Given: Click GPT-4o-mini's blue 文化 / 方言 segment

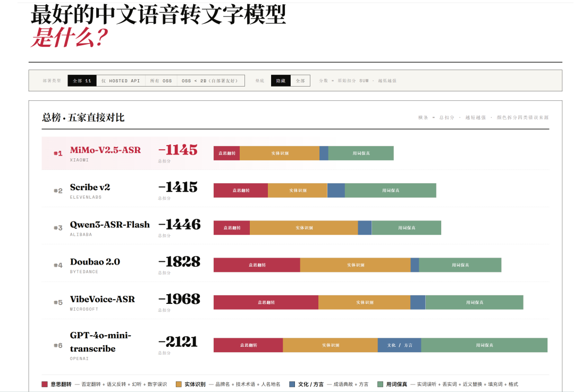Looking at the screenshot, I should point(399,345).
